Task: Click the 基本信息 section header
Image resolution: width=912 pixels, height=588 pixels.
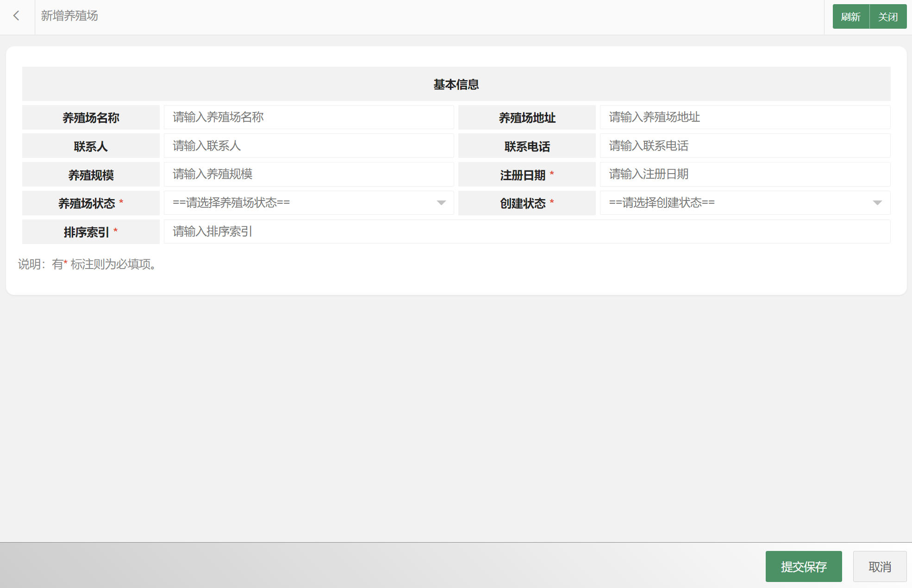Action: pos(456,84)
